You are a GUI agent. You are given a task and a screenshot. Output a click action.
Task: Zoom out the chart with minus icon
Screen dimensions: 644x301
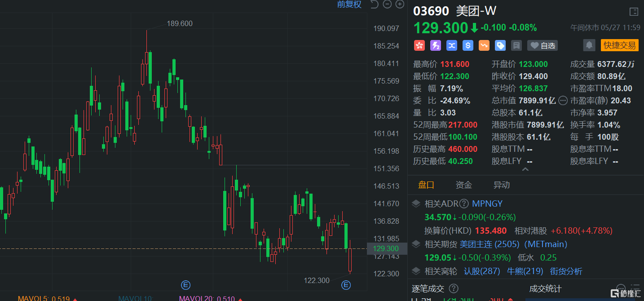coord(387,4)
